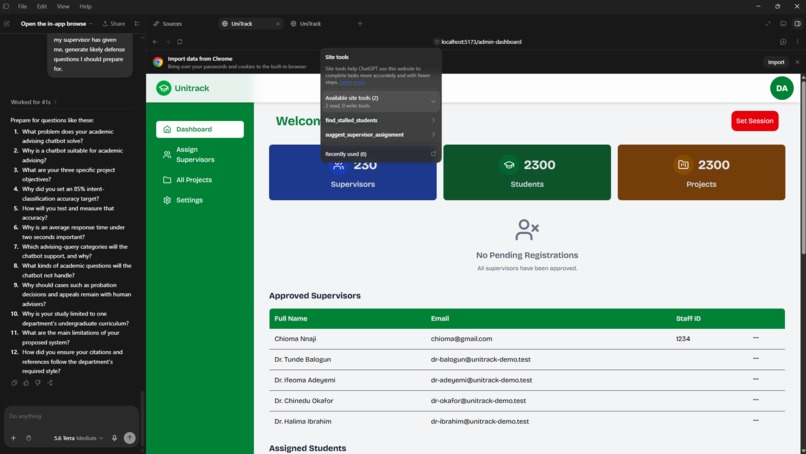Expand the 'Worked for 41s' details
806x454 pixels.
click(33, 102)
